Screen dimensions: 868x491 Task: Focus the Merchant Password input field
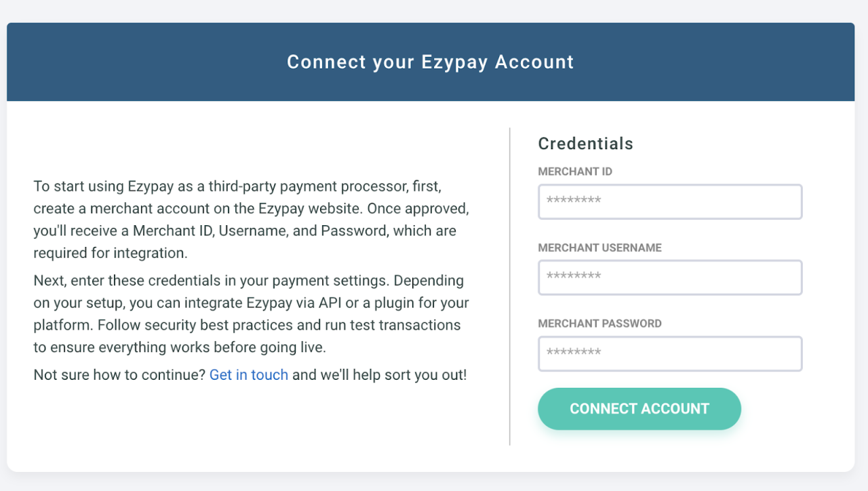click(670, 353)
